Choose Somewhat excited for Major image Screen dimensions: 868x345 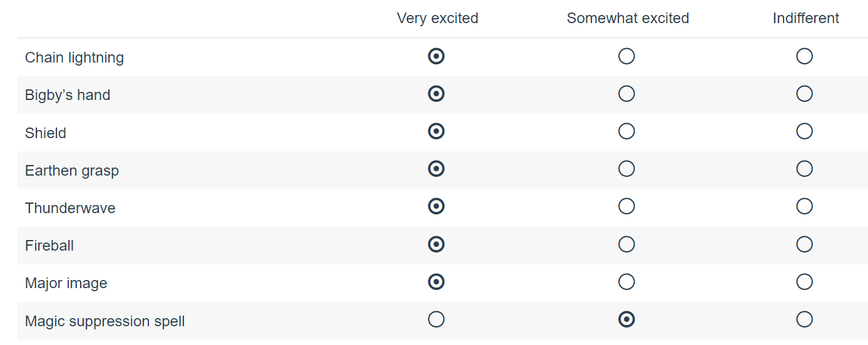[x=626, y=282]
